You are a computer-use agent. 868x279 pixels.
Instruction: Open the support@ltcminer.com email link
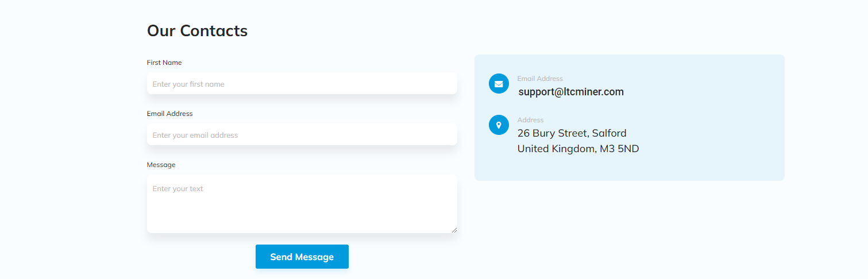click(x=571, y=92)
